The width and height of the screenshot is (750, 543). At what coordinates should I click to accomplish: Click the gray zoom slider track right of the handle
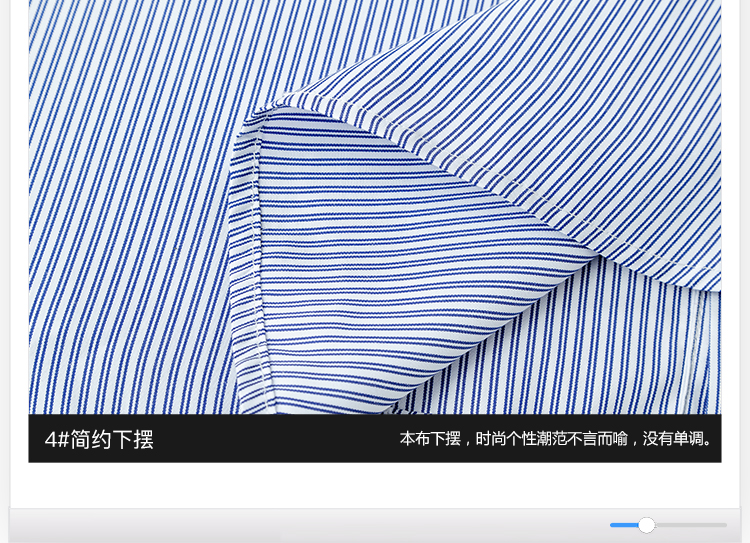[x=691, y=525]
